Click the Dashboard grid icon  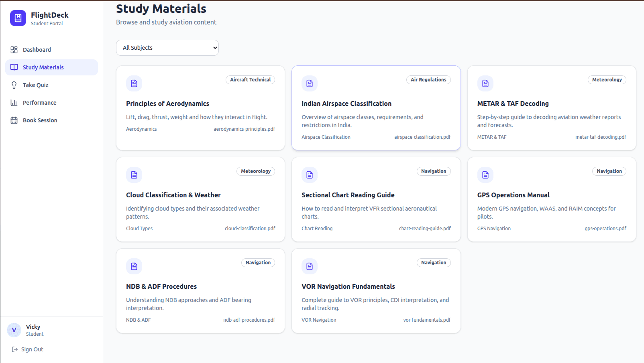14,50
